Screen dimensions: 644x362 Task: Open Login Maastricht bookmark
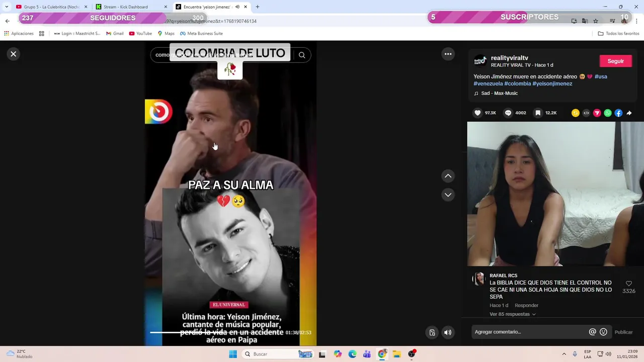(77, 34)
